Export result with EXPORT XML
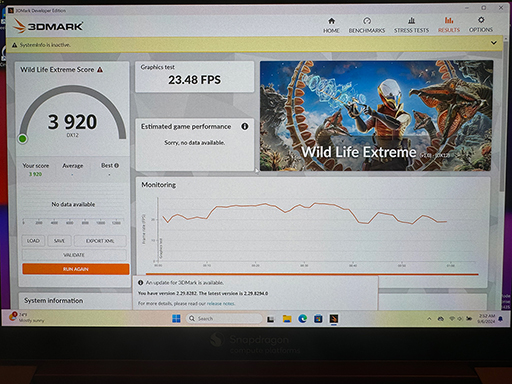The width and height of the screenshot is (512, 384). point(100,241)
